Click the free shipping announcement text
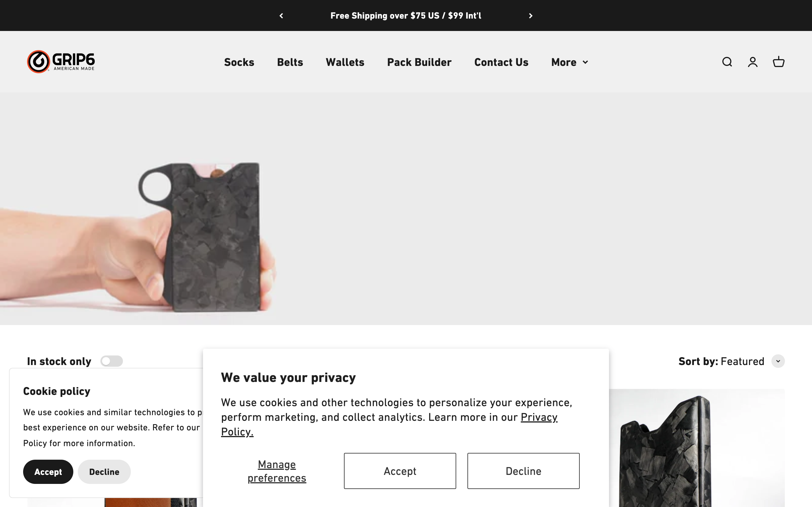 click(406, 15)
